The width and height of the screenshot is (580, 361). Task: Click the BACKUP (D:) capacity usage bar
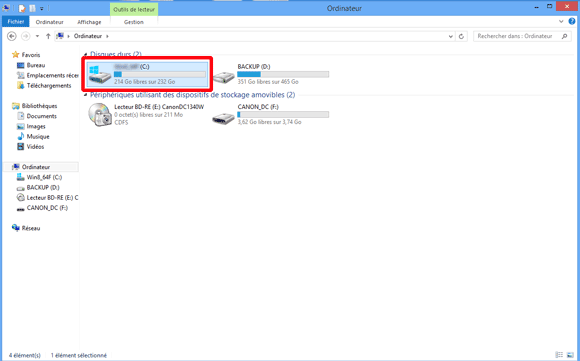pos(283,74)
